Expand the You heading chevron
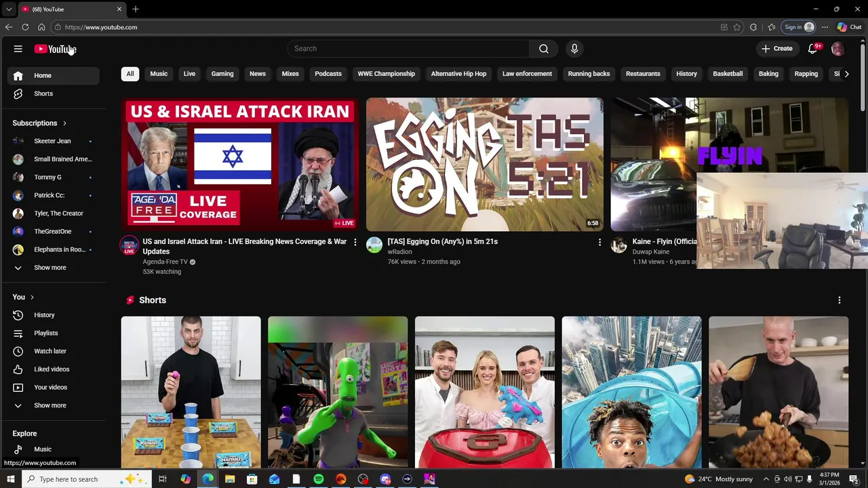The height and width of the screenshot is (488, 868). click(x=32, y=298)
